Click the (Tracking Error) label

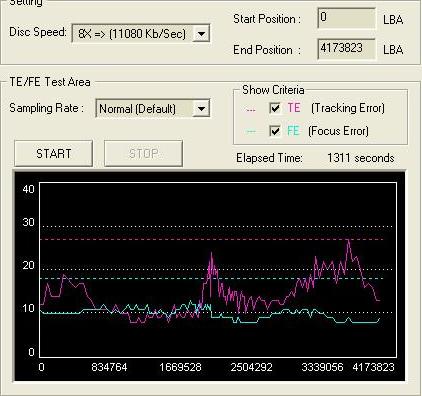coord(348,108)
